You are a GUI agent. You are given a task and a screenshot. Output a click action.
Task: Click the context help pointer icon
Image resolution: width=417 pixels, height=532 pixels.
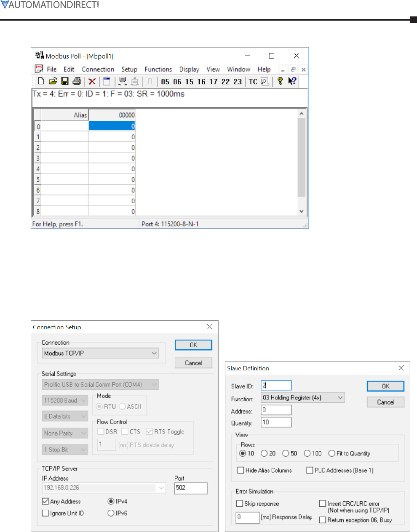coord(292,81)
